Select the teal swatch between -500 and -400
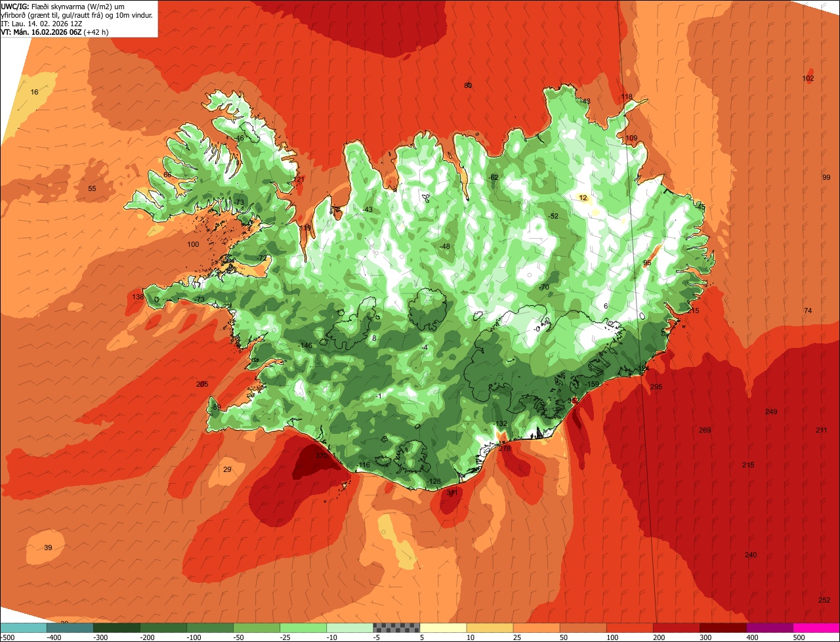840x642 pixels. [x=70, y=628]
